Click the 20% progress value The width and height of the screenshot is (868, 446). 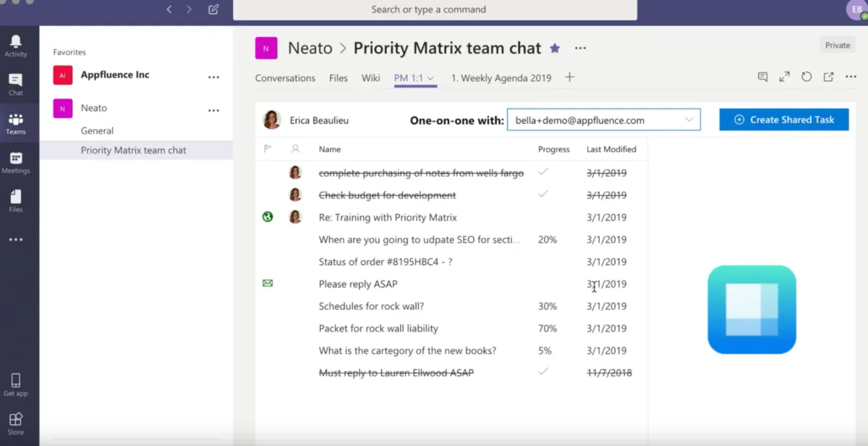(x=548, y=240)
